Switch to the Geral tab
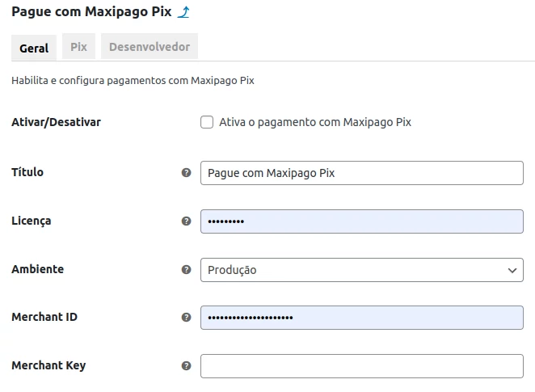535x392 pixels. pos(34,48)
